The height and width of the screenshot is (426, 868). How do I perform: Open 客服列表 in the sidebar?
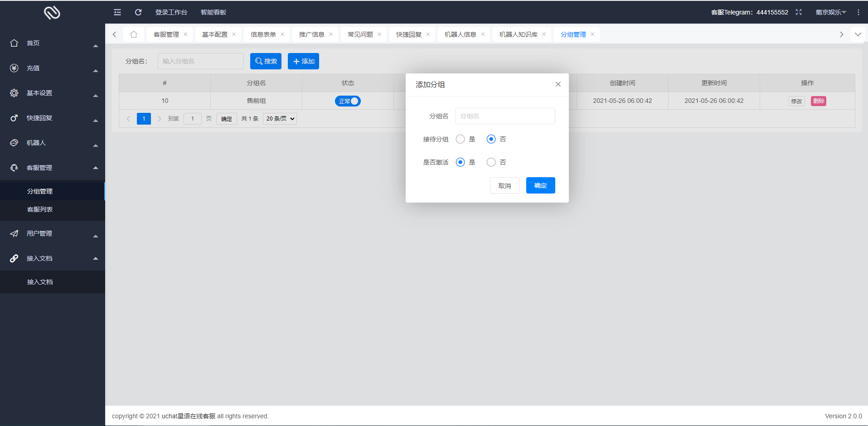tap(40, 209)
